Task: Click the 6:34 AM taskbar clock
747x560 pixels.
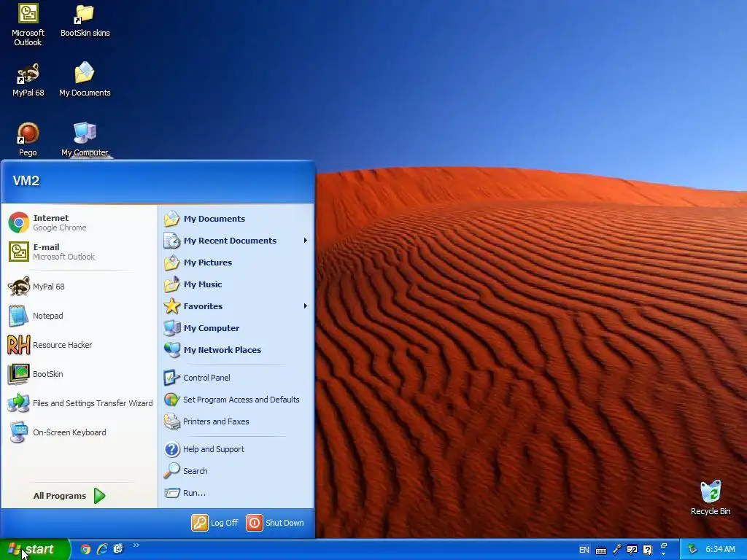Action: [720, 550]
